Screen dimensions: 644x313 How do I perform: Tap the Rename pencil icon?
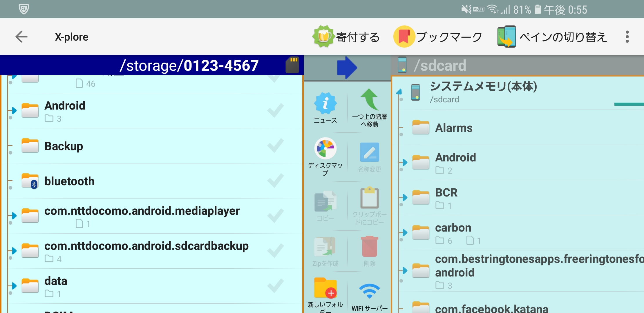point(369,152)
